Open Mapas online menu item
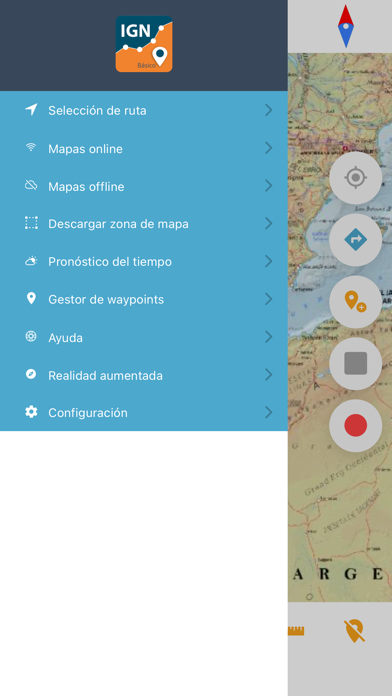The width and height of the screenshot is (392, 696). [144, 148]
